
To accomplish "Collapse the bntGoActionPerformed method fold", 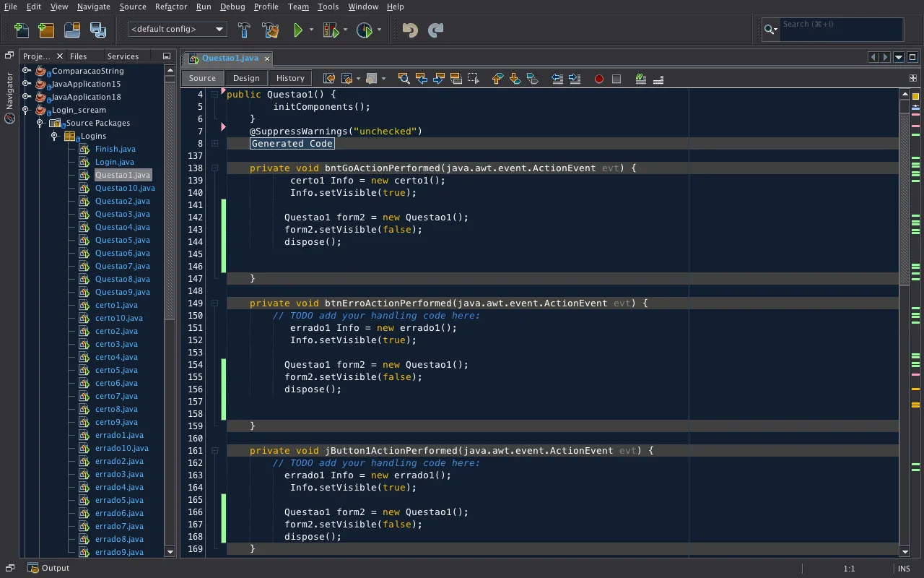I will (214, 168).
